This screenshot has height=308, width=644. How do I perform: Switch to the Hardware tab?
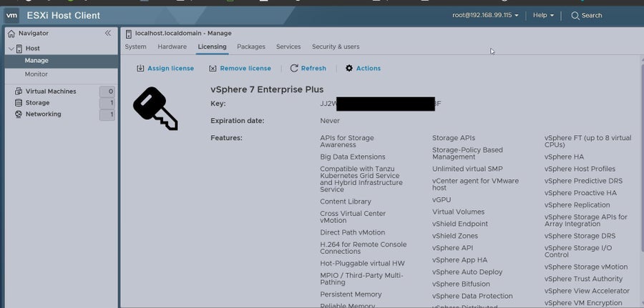click(172, 46)
